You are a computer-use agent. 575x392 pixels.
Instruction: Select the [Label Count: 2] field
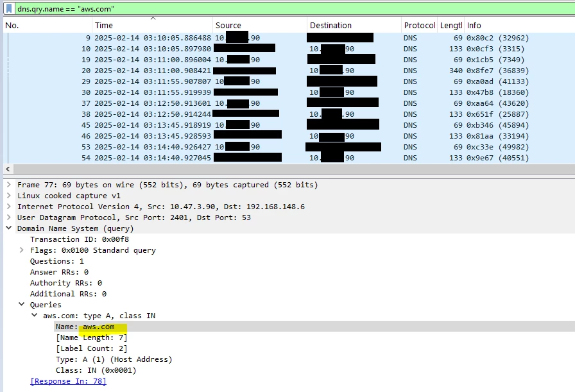click(92, 348)
